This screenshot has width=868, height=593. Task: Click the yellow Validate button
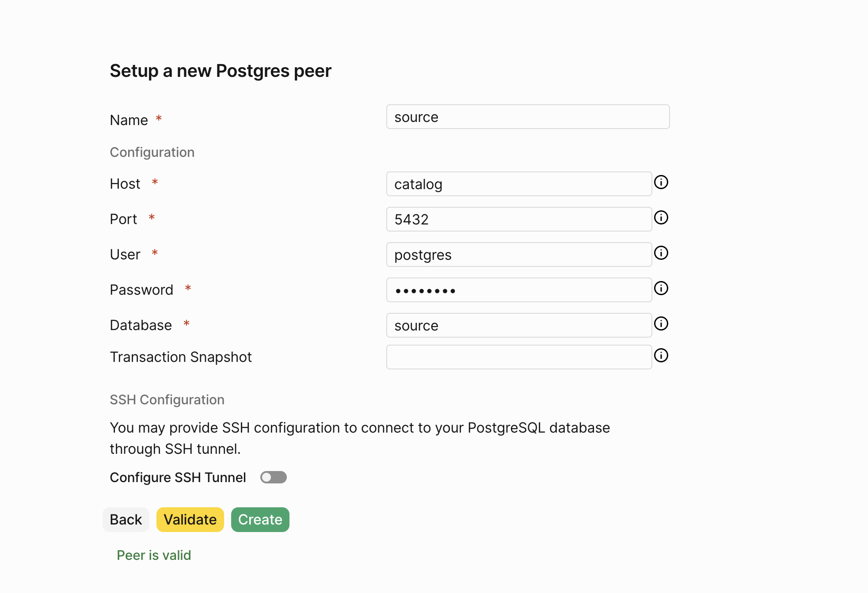(190, 520)
